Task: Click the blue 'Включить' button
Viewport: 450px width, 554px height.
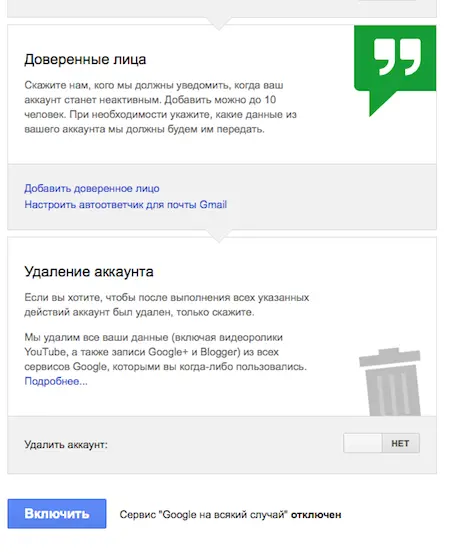Action: click(57, 514)
